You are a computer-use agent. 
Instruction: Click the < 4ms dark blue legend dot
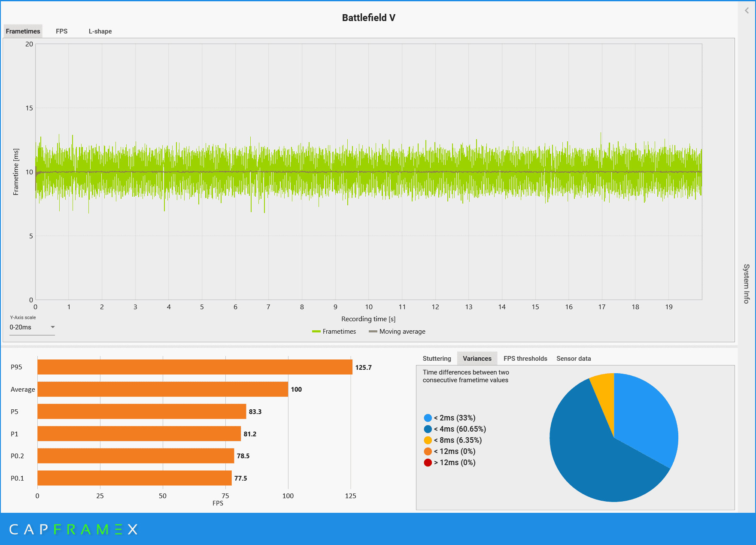[428, 429]
